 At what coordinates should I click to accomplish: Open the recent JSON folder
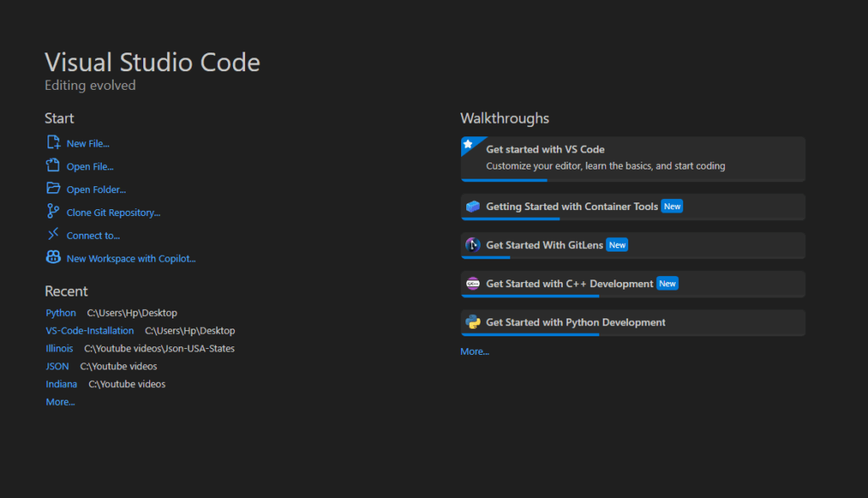tap(58, 367)
